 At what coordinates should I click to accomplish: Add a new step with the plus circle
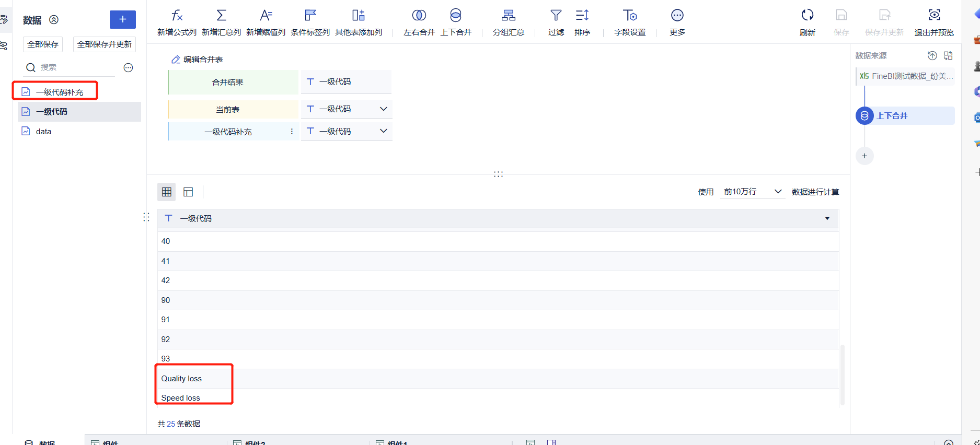click(x=864, y=156)
